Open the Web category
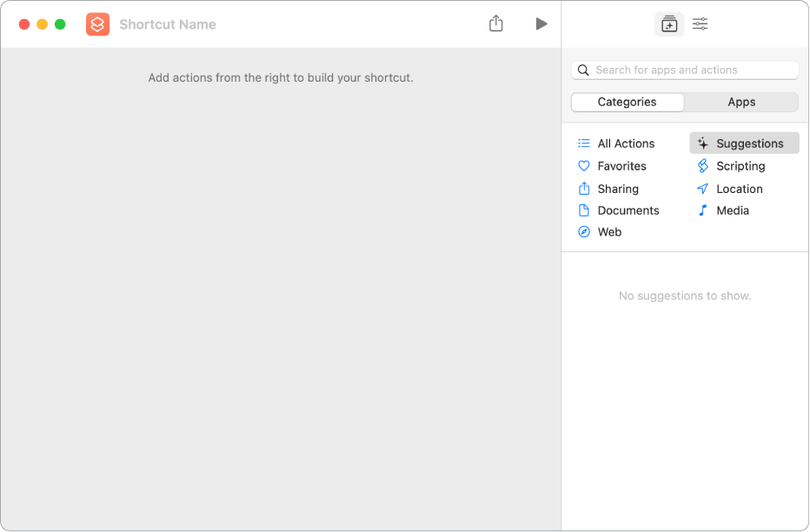 coord(609,232)
